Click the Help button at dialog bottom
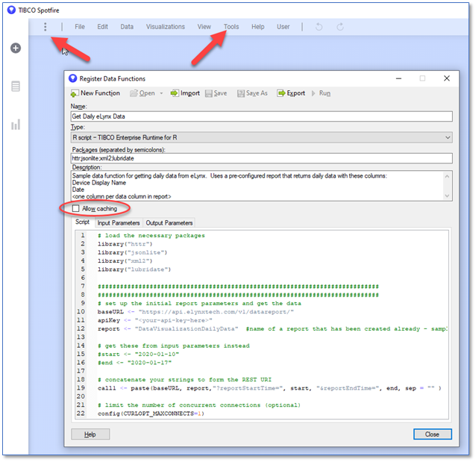This screenshot has height=462, width=476. point(90,434)
